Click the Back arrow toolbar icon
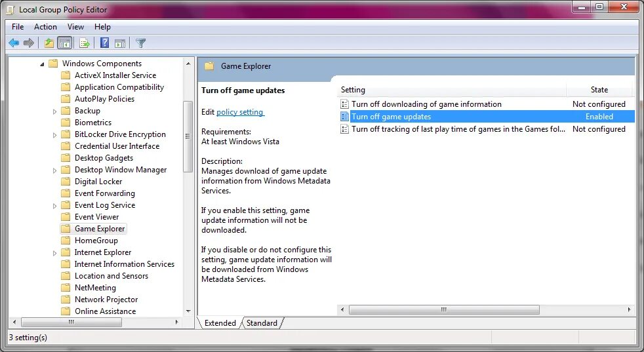Screen dimensions: 644x352 [x=14, y=43]
